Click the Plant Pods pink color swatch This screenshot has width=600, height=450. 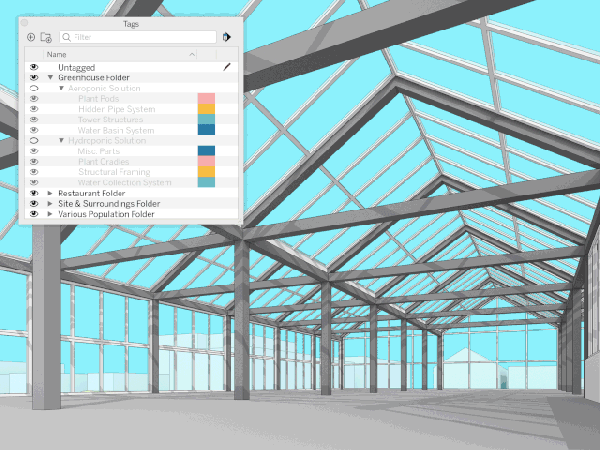click(x=206, y=98)
